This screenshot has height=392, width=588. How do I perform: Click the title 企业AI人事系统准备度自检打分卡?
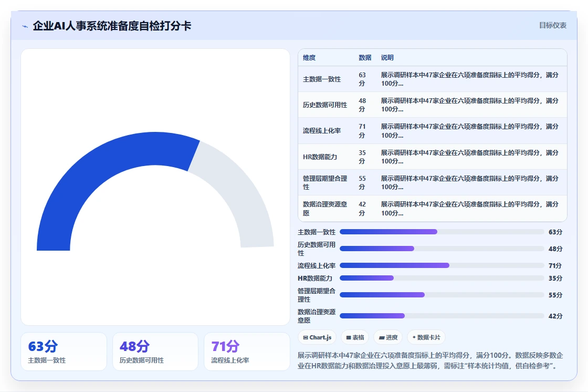(112, 26)
